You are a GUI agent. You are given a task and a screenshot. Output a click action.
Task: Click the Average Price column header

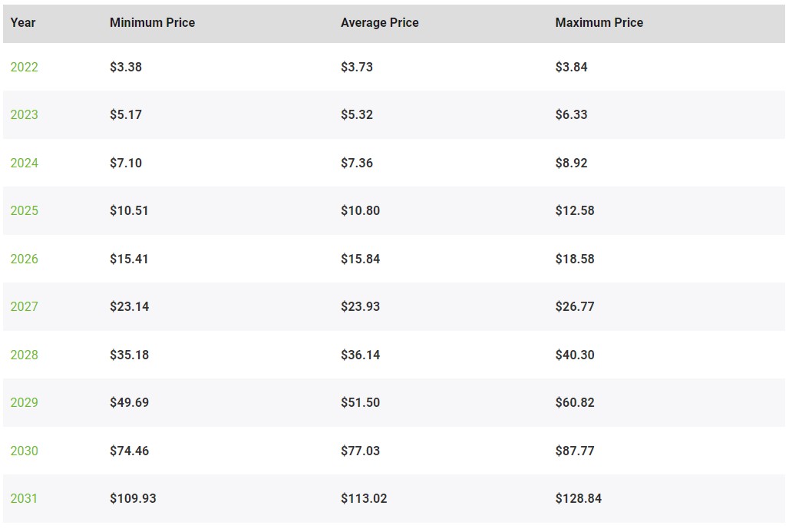click(x=380, y=23)
